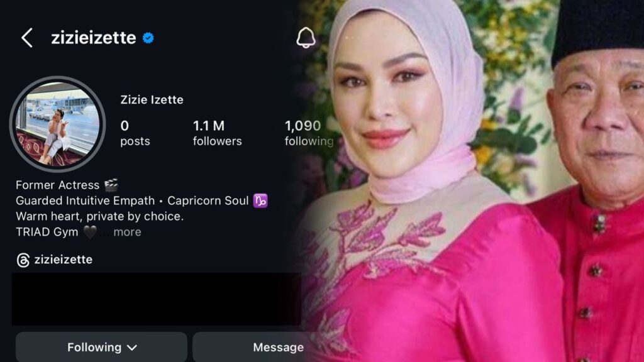Click the blue verified badge

[x=148, y=38]
